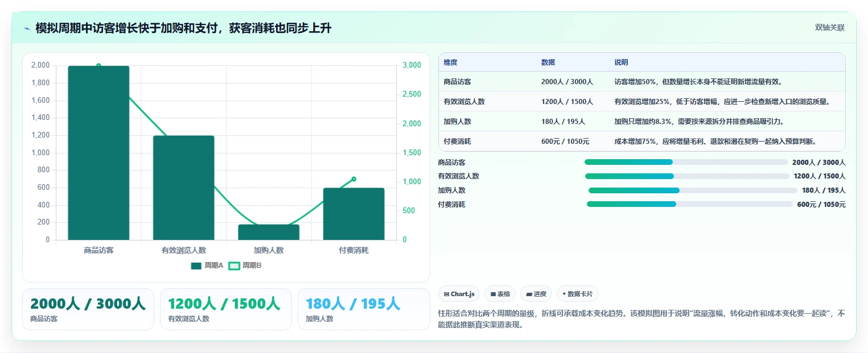The image size is (868, 353).
Task: Select the 进度 chip
Action: coord(536,294)
